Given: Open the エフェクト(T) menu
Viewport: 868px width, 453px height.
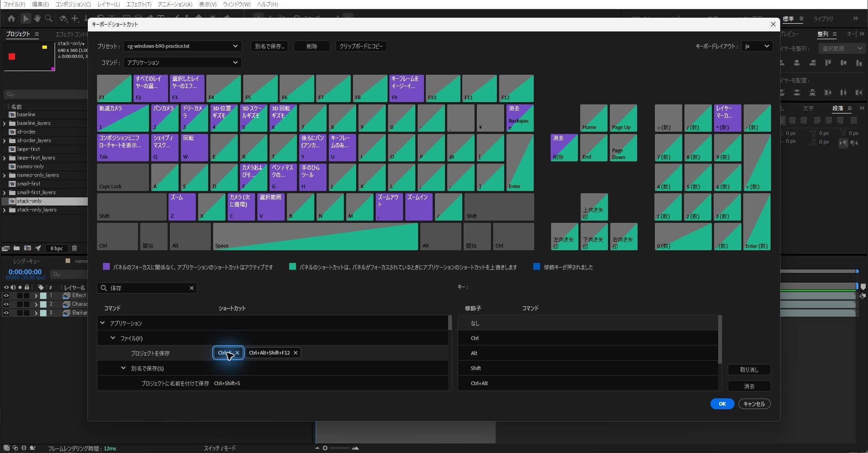Looking at the screenshot, I should tap(139, 4).
